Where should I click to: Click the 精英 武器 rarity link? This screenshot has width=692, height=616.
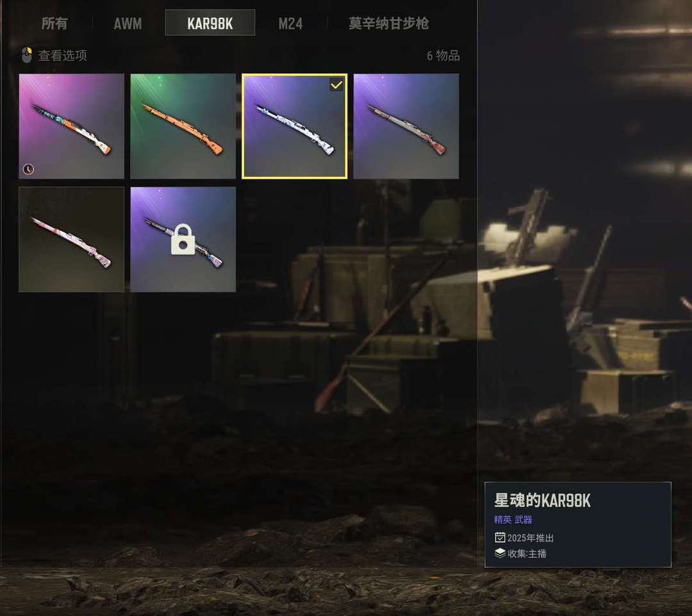point(513,519)
